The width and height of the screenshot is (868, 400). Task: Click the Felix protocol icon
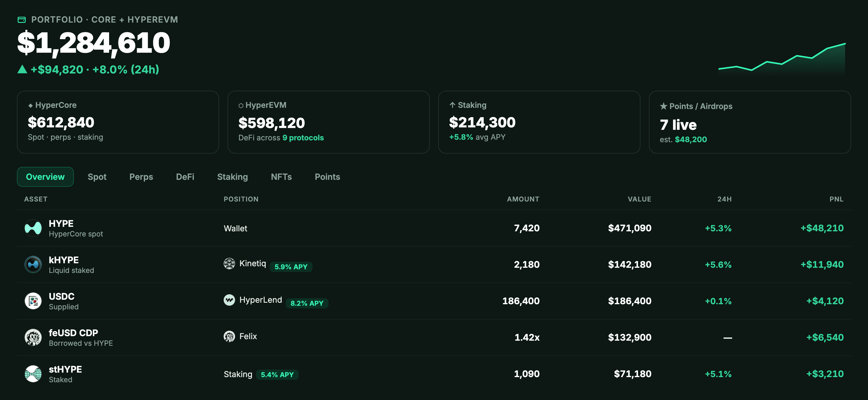[x=229, y=336]
